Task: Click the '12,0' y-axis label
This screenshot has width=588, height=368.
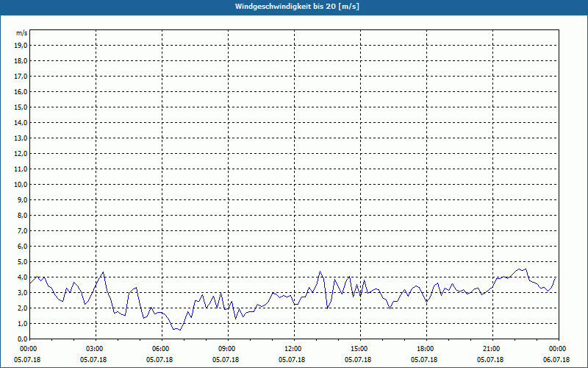Action: (x=21, y=154)
